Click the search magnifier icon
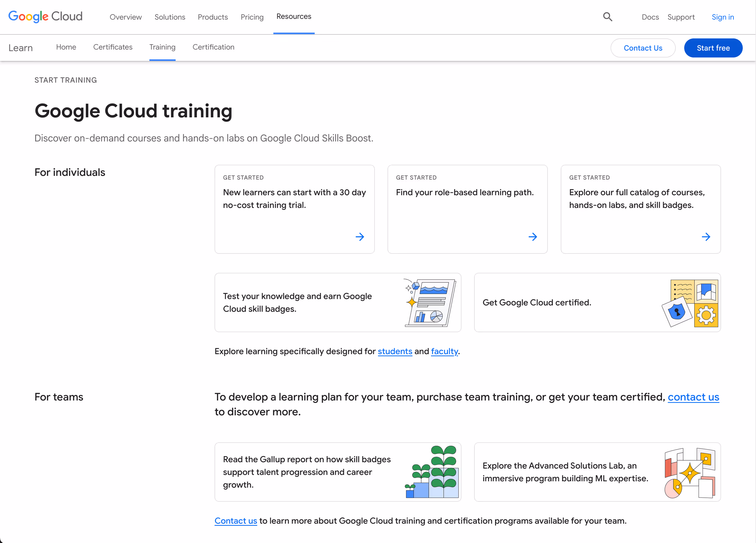The height and width of the screenshot is (543, 756). click(x=607, y=17)
